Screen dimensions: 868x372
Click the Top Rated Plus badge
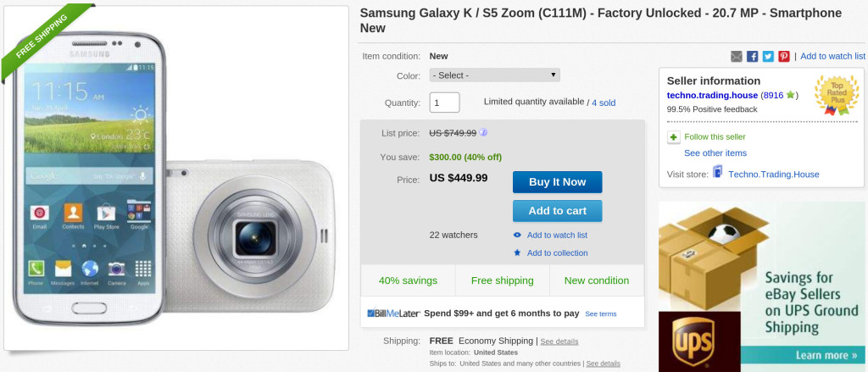pos(837,94)
